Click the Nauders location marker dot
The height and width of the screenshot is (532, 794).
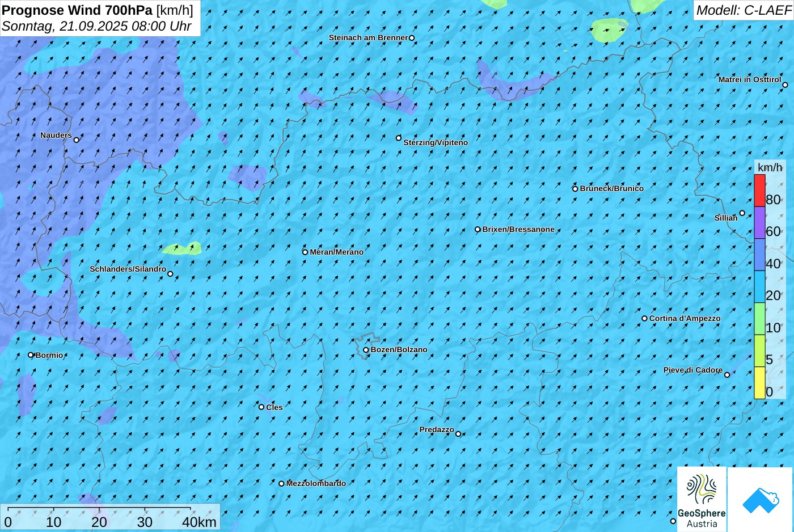77,140
